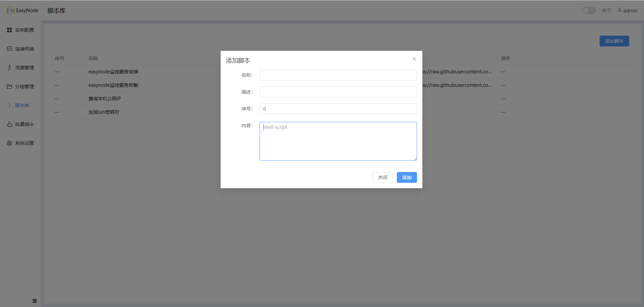The width and height of the screenshot is (644, 307).
Task: Click into the 描述 text field
Action: (x=338, y=92)
